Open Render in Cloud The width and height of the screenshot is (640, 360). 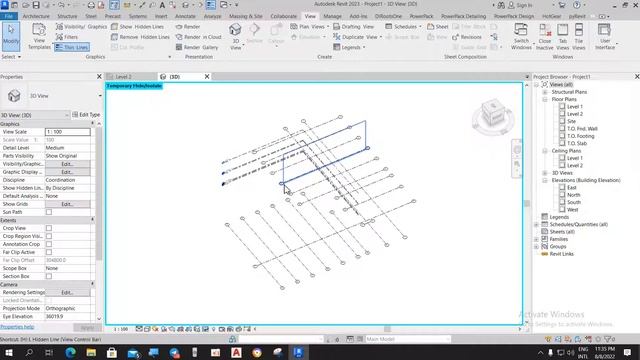(198, 37)
